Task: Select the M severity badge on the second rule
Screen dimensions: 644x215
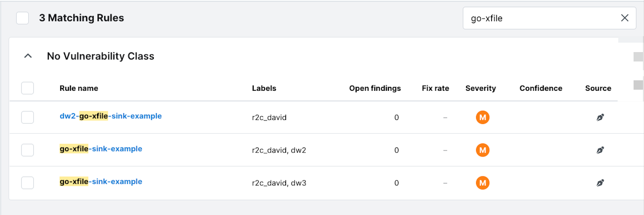Action: click(x=482, y=150)
